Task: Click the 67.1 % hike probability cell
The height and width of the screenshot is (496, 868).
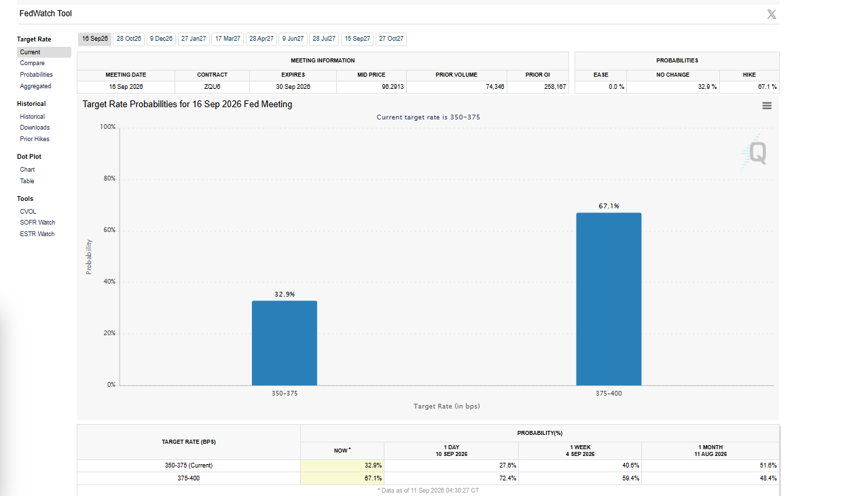Action: point(749,87)
